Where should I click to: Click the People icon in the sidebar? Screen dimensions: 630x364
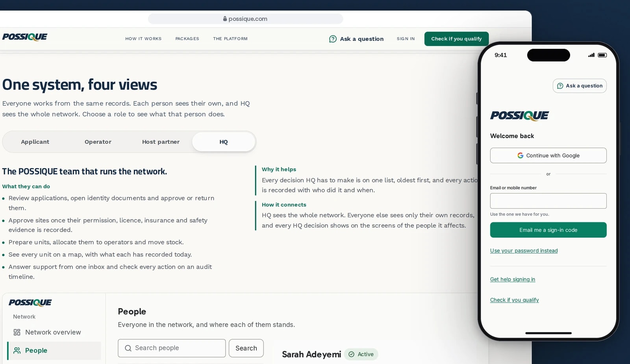coord(17,350)
